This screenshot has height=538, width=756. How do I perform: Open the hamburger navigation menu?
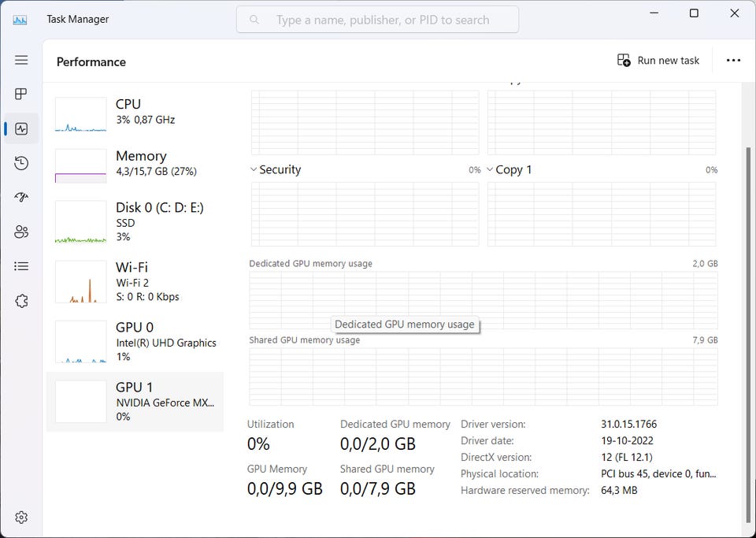[21, 60]
